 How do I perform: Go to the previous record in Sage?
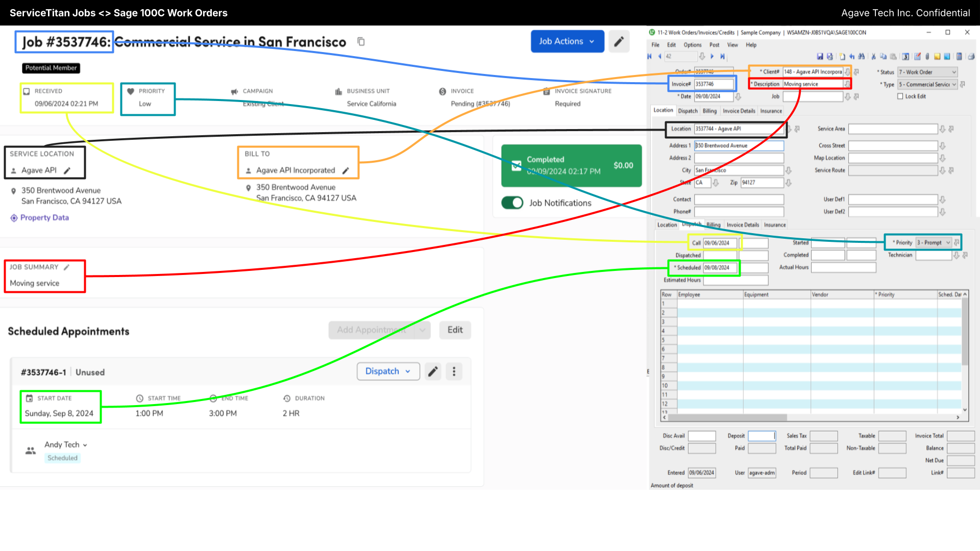[x=659, y=57]
